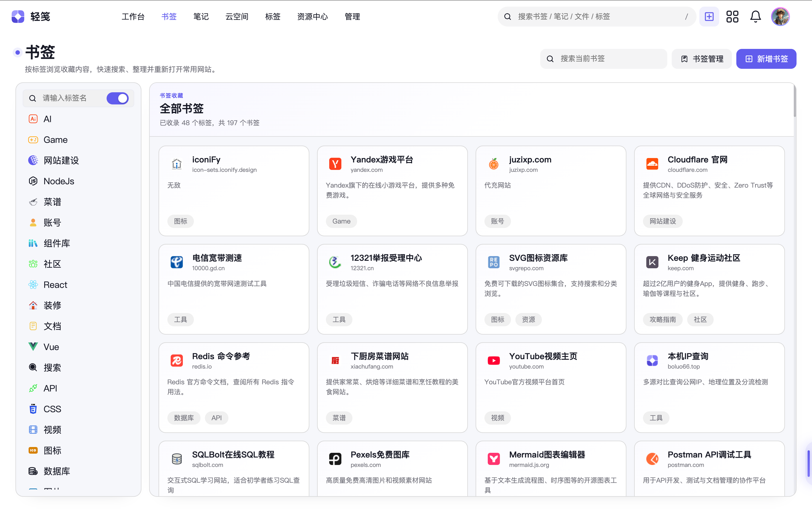The height and width of the screenshot is (510, 812).
Task: Click the 图标 tag on iconiFy card
Action: tap(180, 221)
